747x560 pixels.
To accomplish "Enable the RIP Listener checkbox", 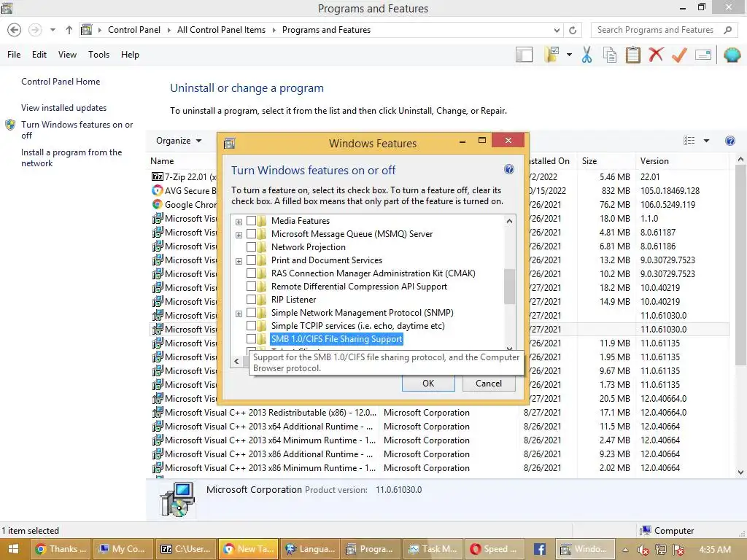I will click(251, 300).
